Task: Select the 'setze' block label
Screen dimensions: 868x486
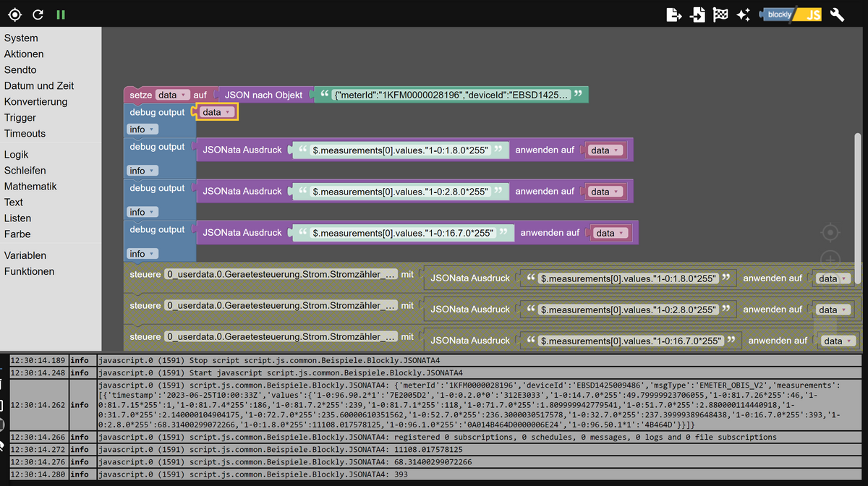Action: [140, 95]
